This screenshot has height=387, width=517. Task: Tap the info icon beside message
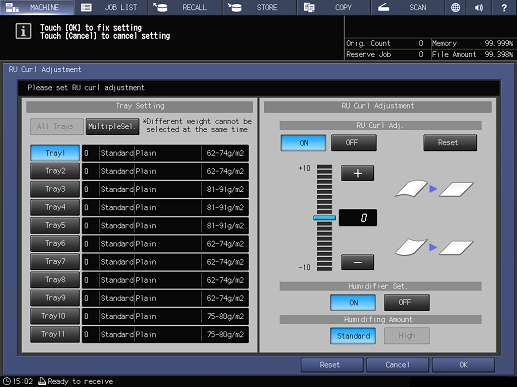coord(23,31)
